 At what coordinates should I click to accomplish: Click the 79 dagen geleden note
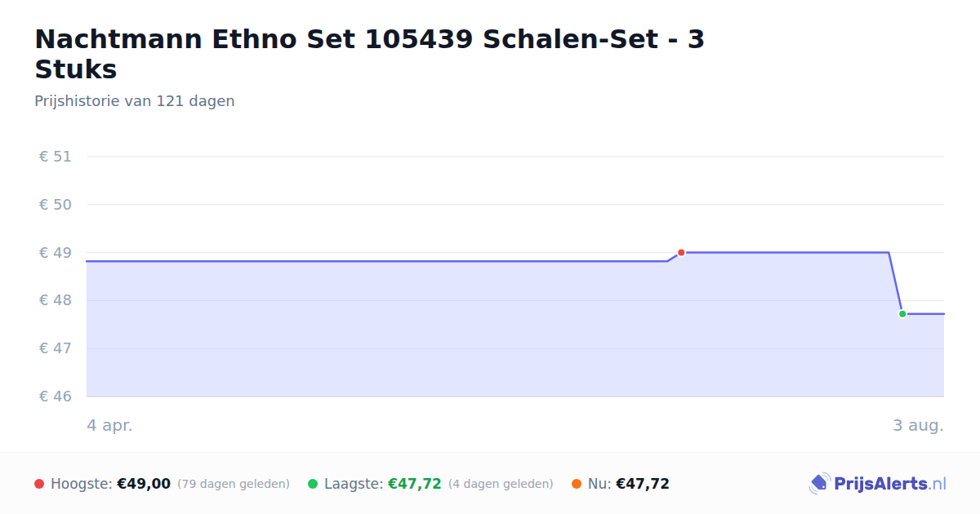234,484
